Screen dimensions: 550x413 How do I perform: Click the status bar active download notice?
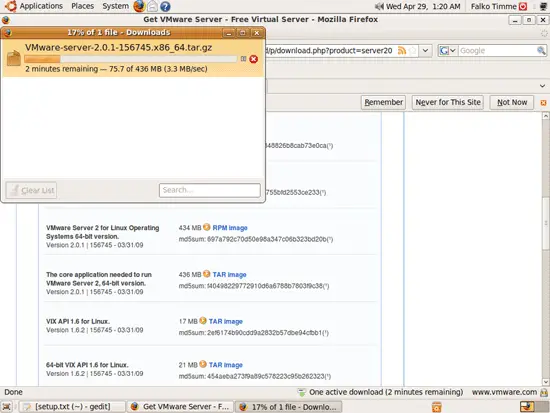(381, 392)
